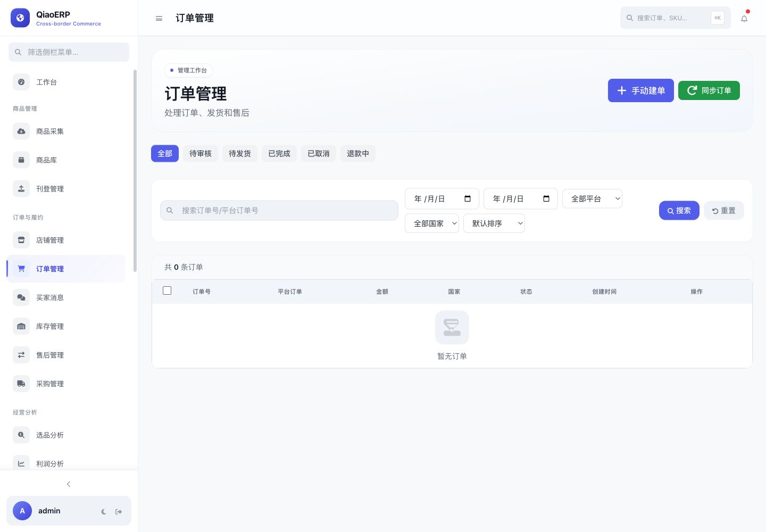Image resolution: width=766 pixels, height=532 pixels.
Task: Click the 选品分析 magnifier icon
Action: point(21,435)
